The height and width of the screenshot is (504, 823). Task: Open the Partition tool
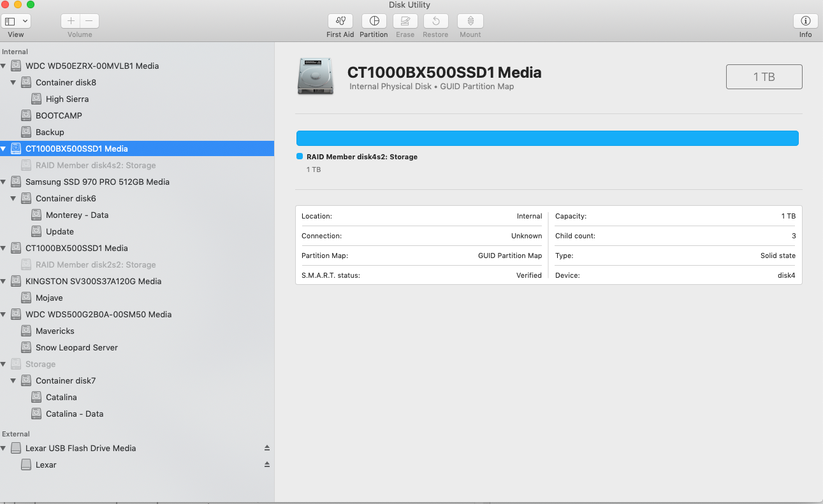pyautogui.click(x=374, y=21)
